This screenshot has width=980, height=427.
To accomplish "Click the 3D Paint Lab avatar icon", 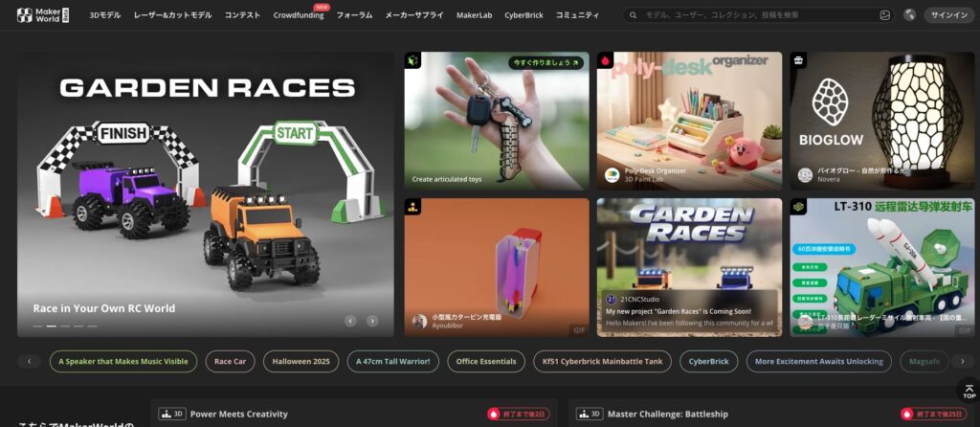I will [612, 175].
